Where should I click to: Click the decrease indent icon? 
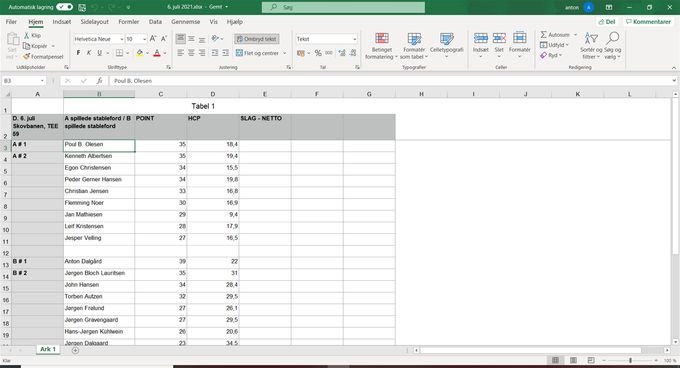(215, 53)
